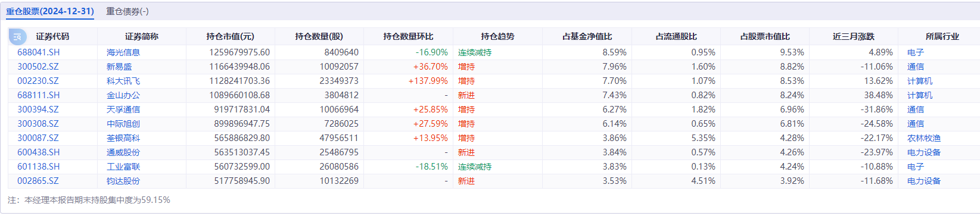Open 海光信息 stock name link
Screen dimensions: 980x216
click(123, 52)
